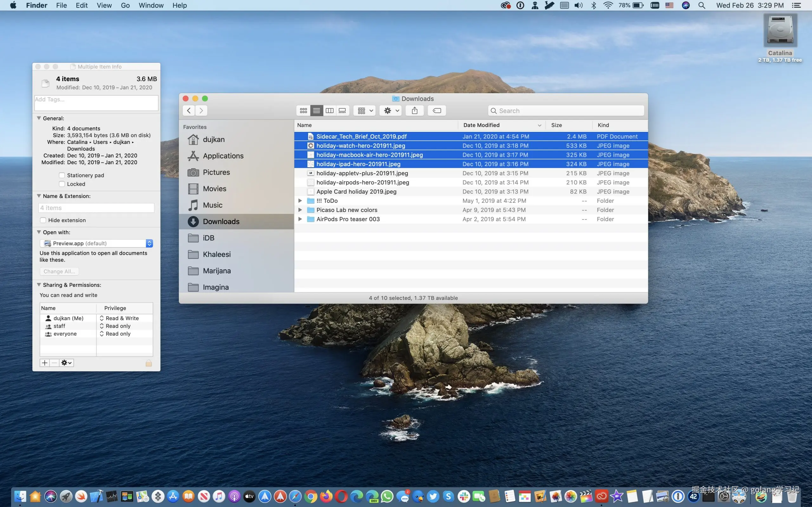Go back with the left chevron
Viewport: 812px width, 507px height.
(x=189, y=111)
